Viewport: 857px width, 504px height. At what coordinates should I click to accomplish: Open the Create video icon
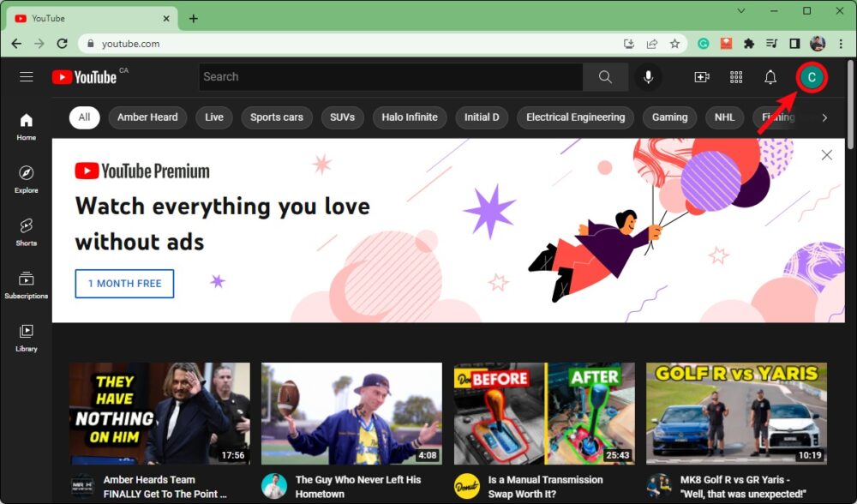pos(702,77)
